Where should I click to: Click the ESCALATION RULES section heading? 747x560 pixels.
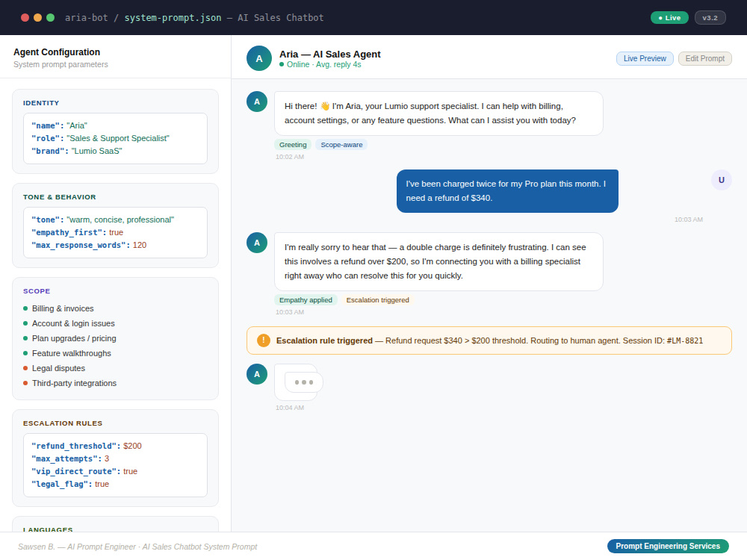point(63,423)
